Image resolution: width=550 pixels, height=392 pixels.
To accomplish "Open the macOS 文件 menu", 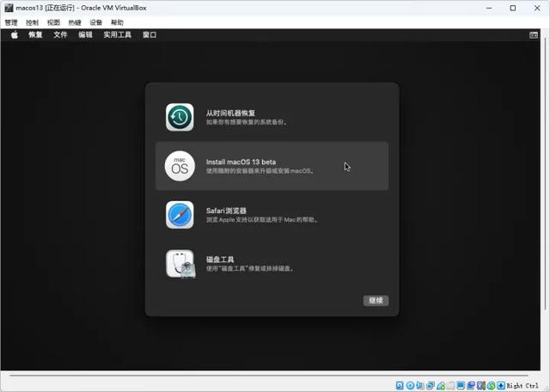I will point(60,34).
